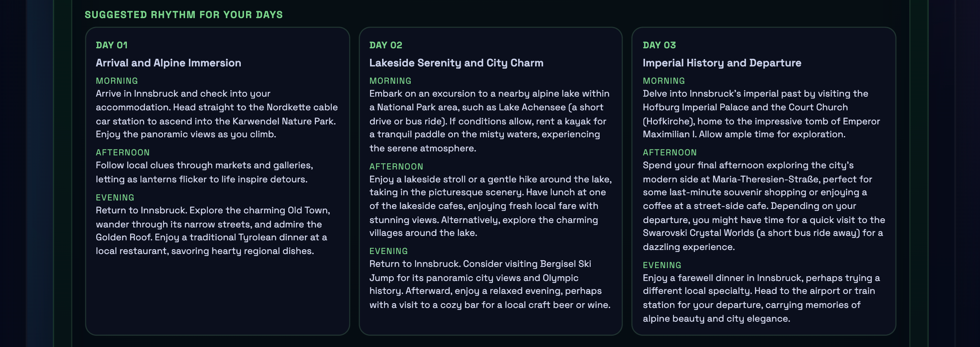Image resolution: width=980 pixels, height=347 pixels.
Task: Click the AFTERNOON label in Day 03 card
Action: 670,153
